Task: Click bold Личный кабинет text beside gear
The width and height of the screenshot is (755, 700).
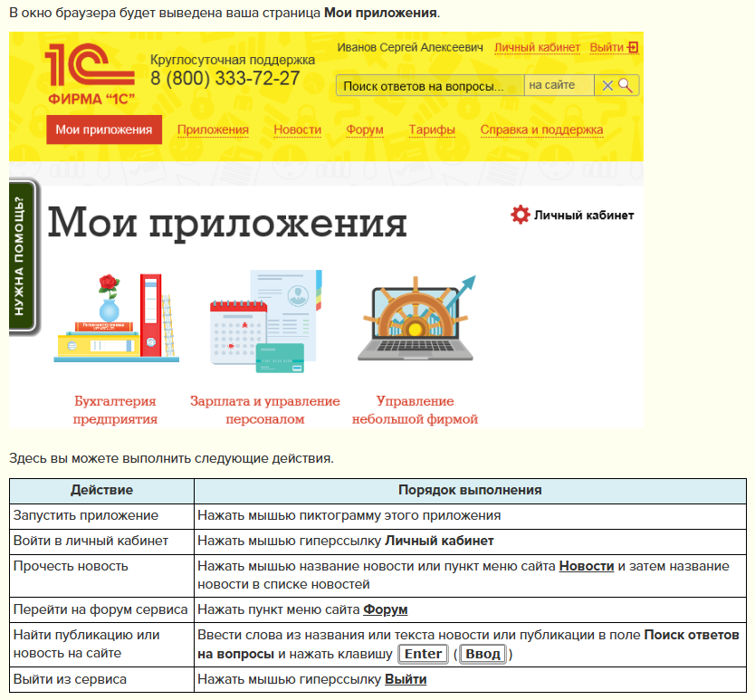Action: pos(584,215)
